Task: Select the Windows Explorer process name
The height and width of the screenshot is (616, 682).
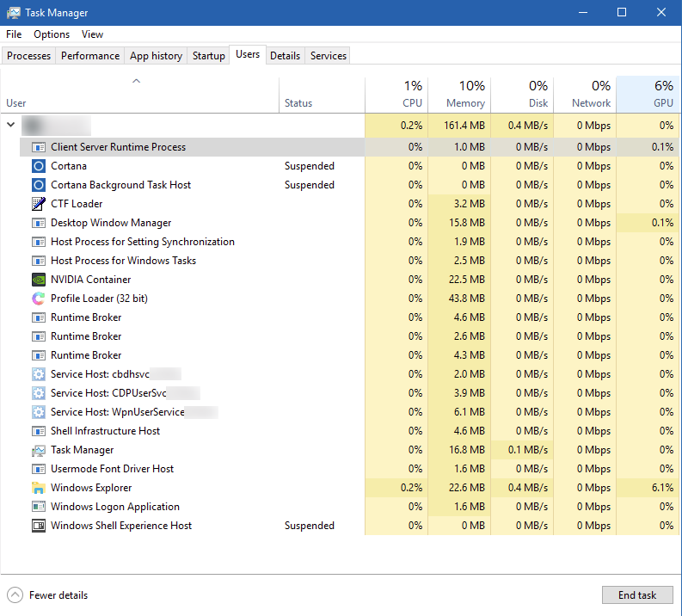Action: coord(91,488)
